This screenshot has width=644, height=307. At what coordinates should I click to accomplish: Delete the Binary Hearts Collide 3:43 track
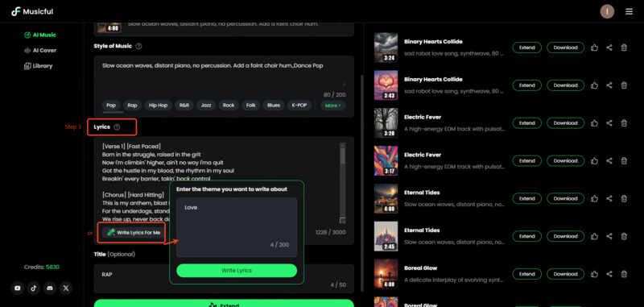point(624,85)
